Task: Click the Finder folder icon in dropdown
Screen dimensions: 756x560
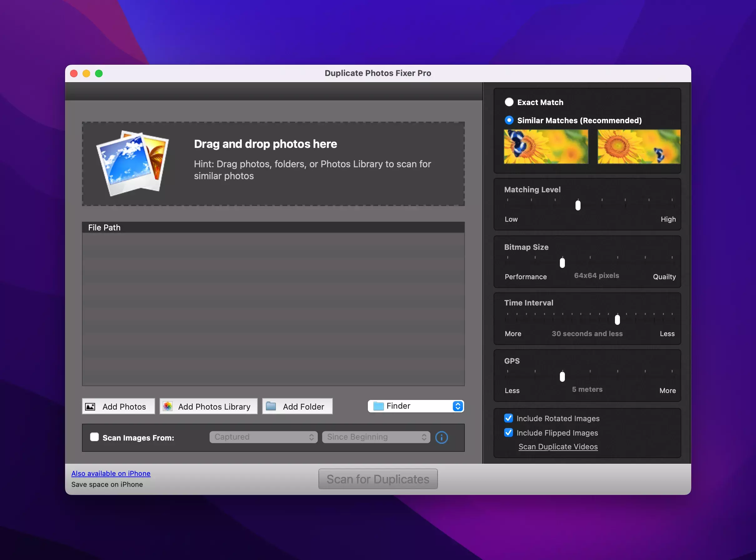Action: tap(378, 406)
